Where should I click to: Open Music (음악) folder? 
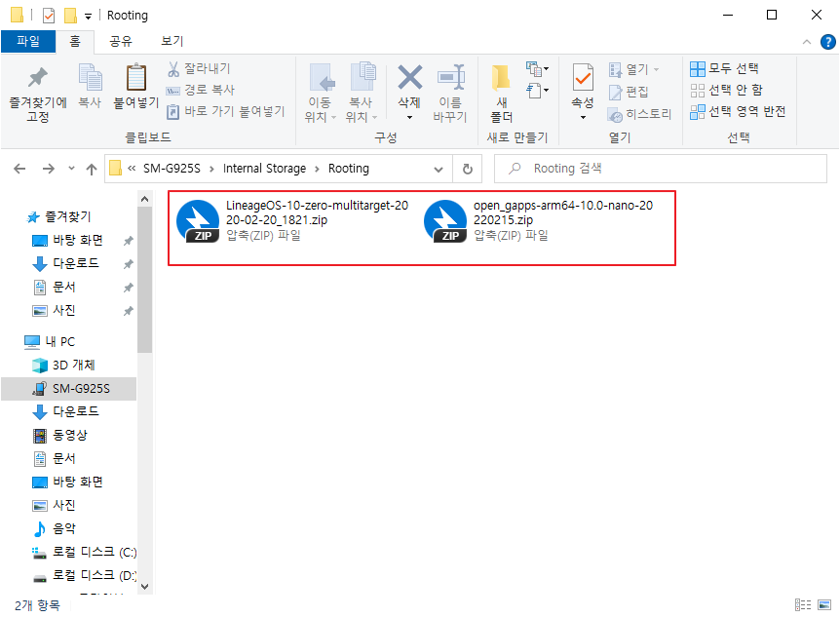click(x=55, y=528)
